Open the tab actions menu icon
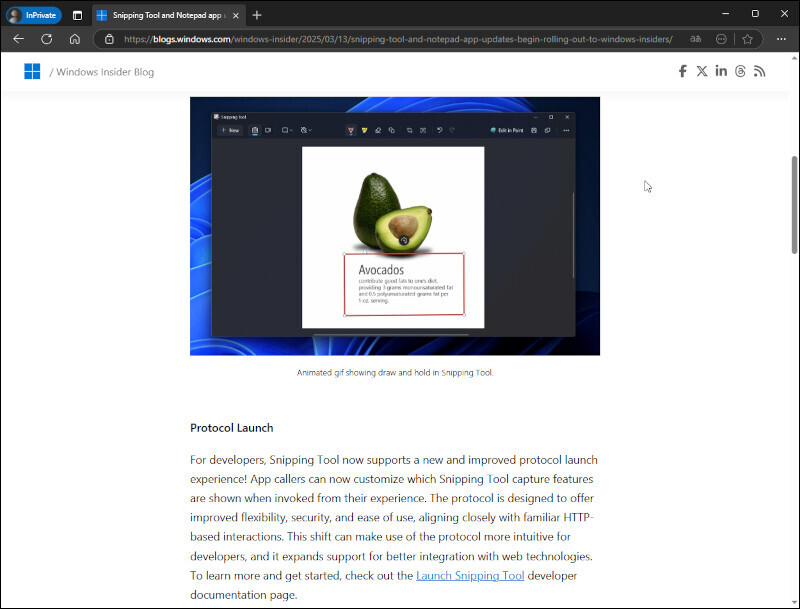Image resolution: width=800 pixels, height=609 pixels. (77, 15)
